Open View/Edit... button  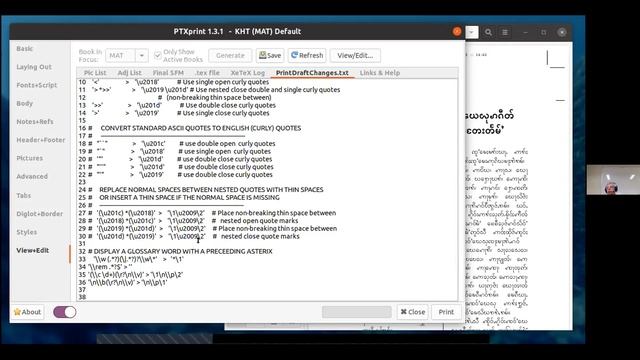tap(355, 56)
